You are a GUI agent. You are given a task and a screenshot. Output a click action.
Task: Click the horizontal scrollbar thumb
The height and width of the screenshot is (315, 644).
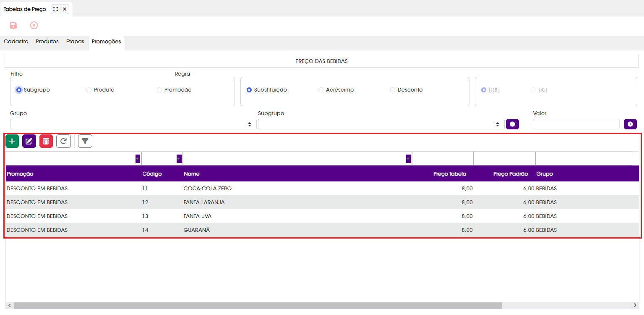tap(258, 305)
